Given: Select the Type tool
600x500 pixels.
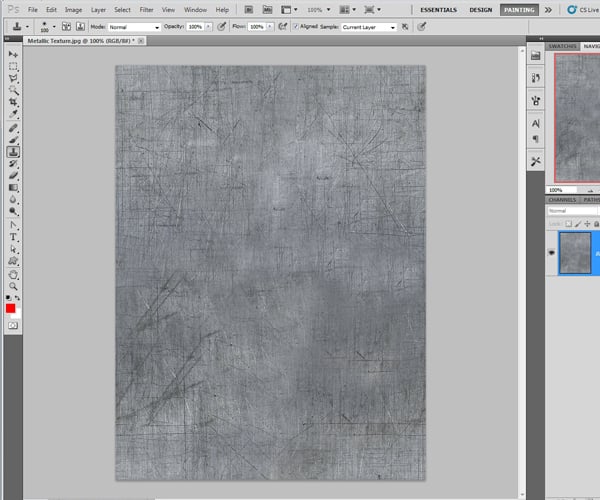Looking at the screenshot, I should click(13, 237).
